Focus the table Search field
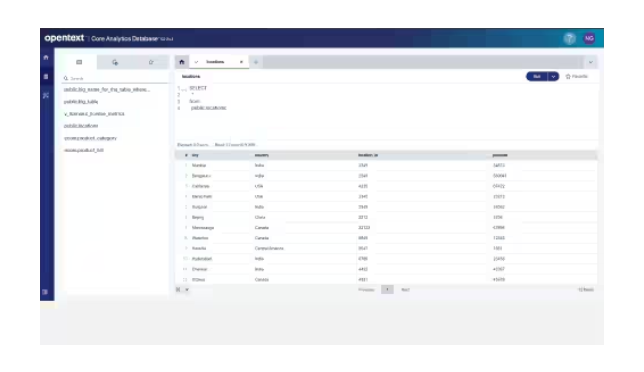This screenshot has width=644, height=372. tap(115, 78)
